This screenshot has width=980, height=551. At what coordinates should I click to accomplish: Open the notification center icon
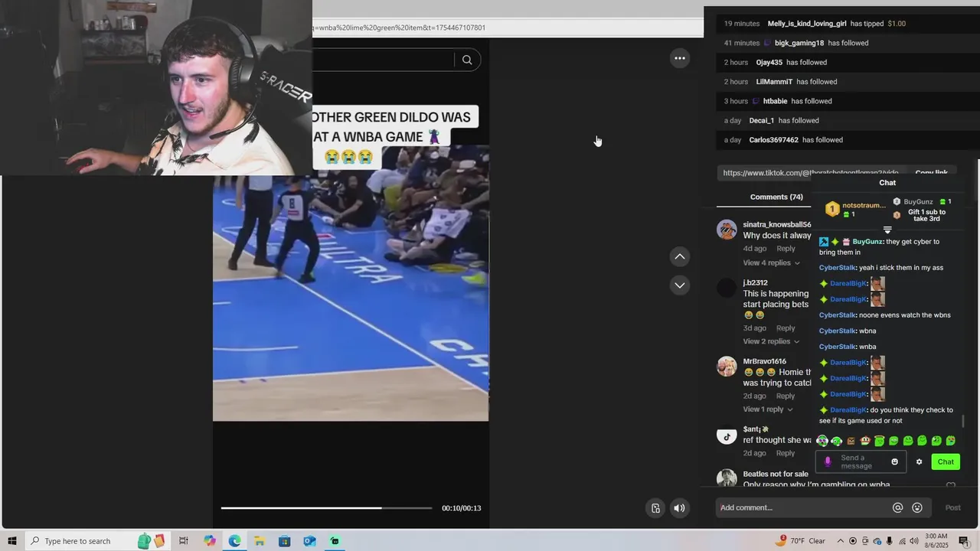pos(964,541)
